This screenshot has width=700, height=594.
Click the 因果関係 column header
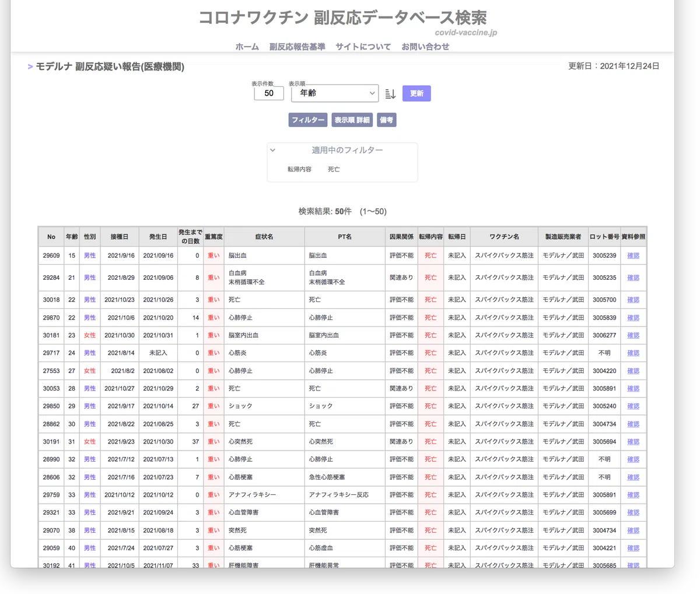pos(401,237)
